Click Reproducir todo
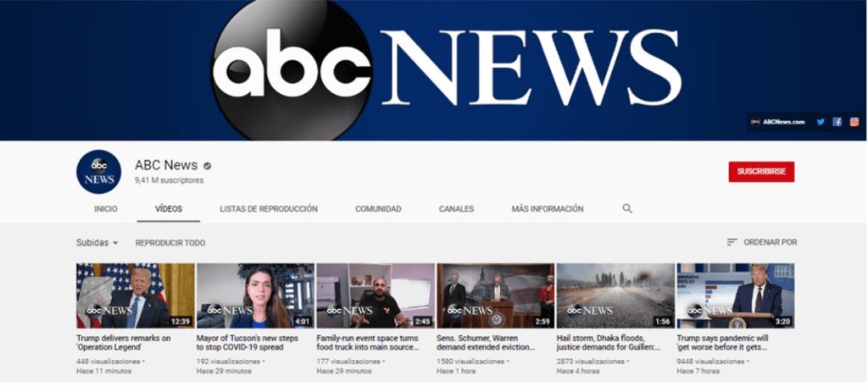868x387 pixels. point(170,243)
